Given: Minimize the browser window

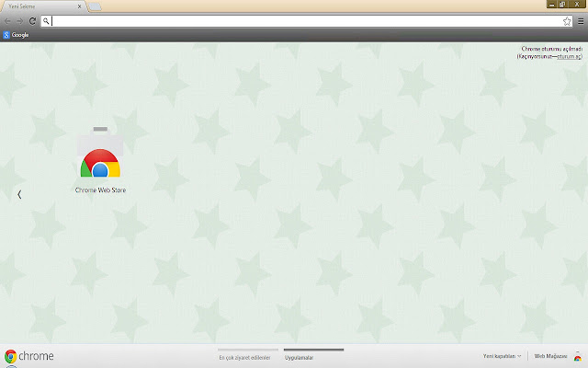Looking at the screenshot, I should pyautogui.click(x=551, y=5).
